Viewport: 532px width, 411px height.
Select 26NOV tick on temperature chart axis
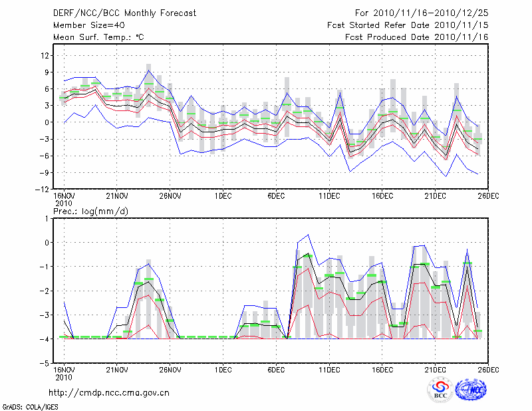pos(170,196)
